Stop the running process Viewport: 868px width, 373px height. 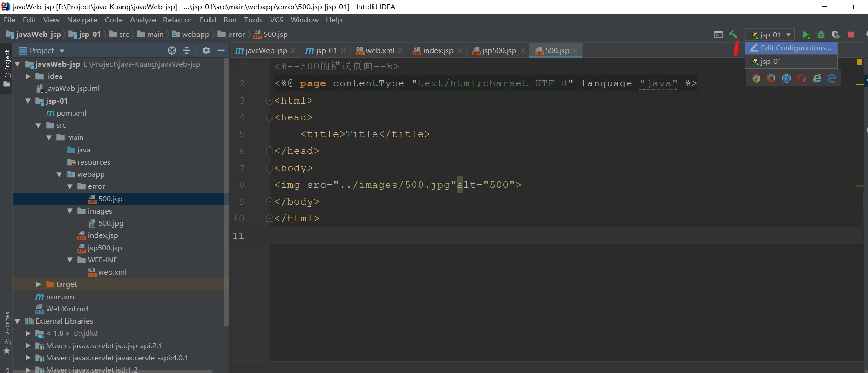point(851,35)
